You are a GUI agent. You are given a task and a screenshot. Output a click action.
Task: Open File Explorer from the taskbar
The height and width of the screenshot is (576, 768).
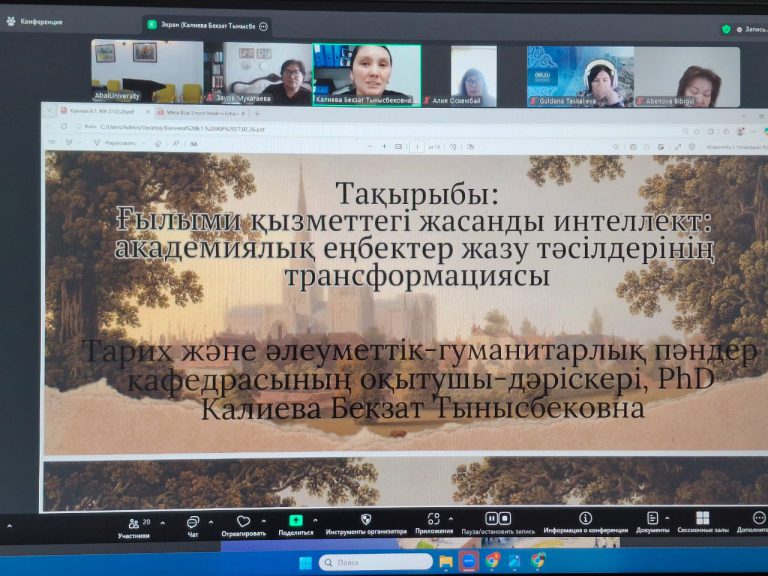pyautogui.click(x=446, y=561)
